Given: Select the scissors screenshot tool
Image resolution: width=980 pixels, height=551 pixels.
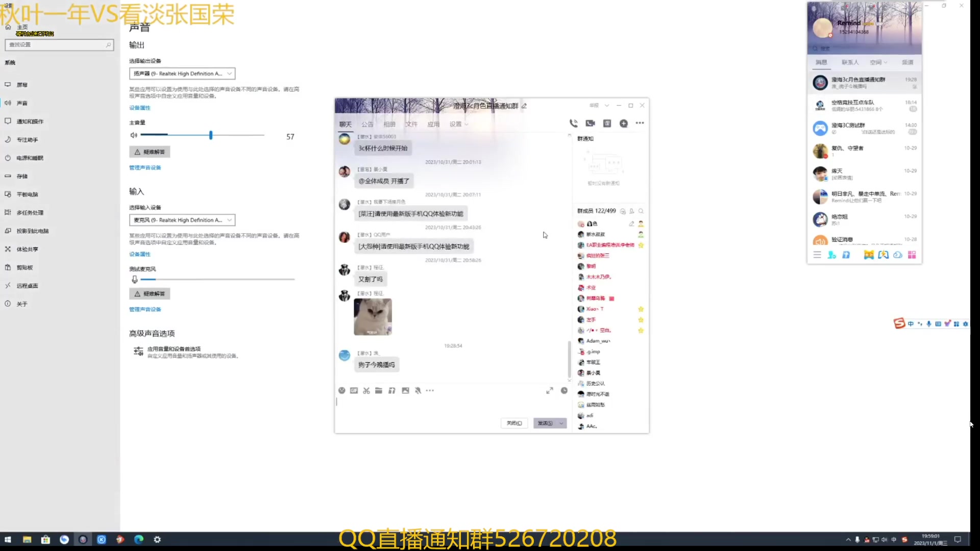Looking at the screenshot, I should click(366, 390).
